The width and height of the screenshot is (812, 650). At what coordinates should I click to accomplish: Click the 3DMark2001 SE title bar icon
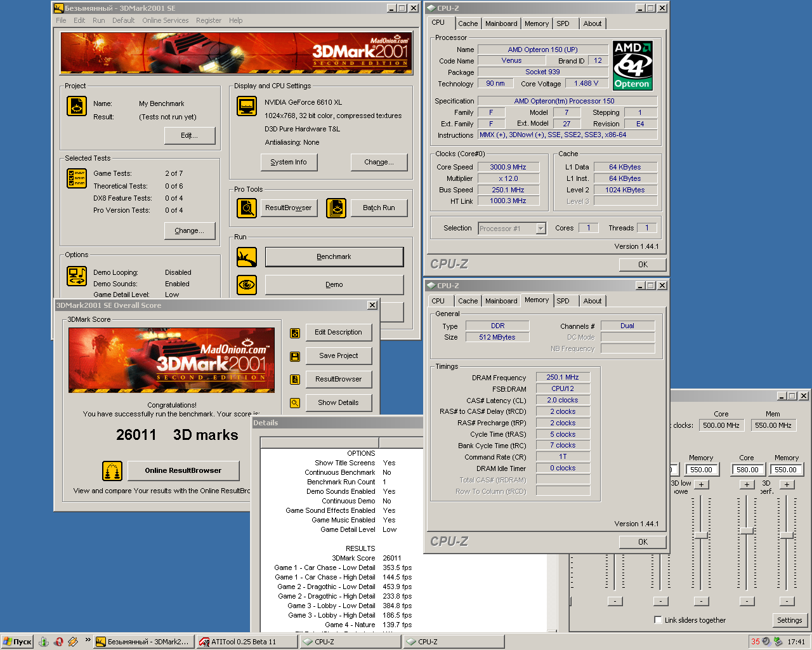tap(58, 8)
